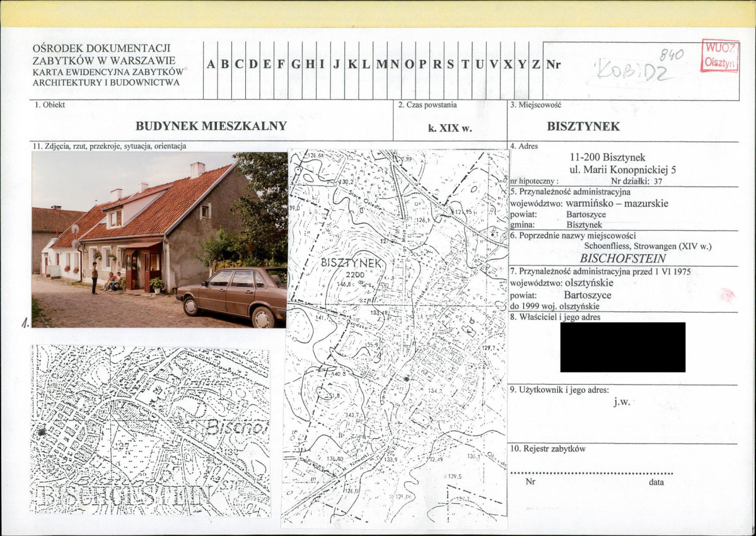Click the locality value 'BISZTYNEK'

click(583, 126)
